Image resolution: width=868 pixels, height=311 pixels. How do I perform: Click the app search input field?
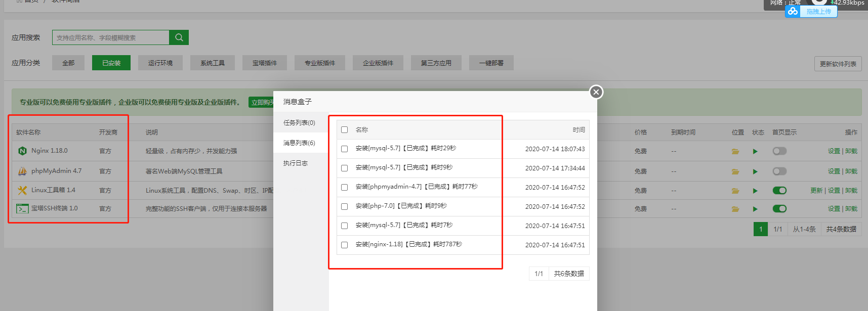click(110, 37)
